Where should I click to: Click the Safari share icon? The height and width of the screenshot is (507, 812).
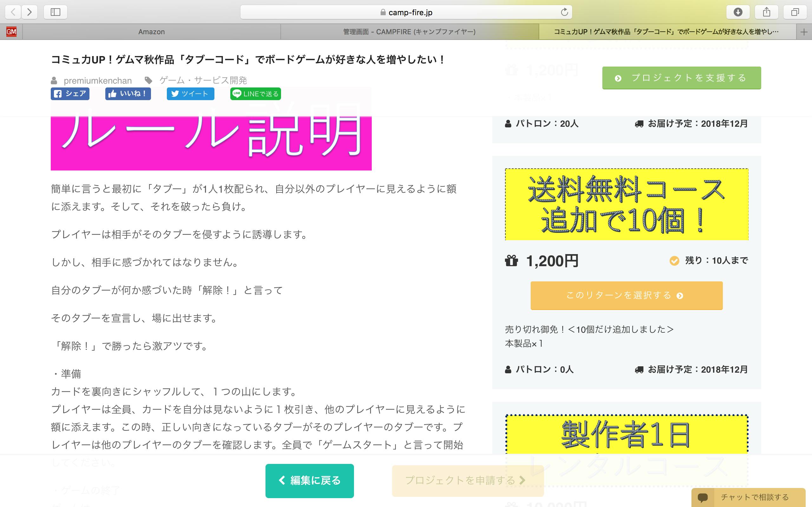(x=766, y=12)
